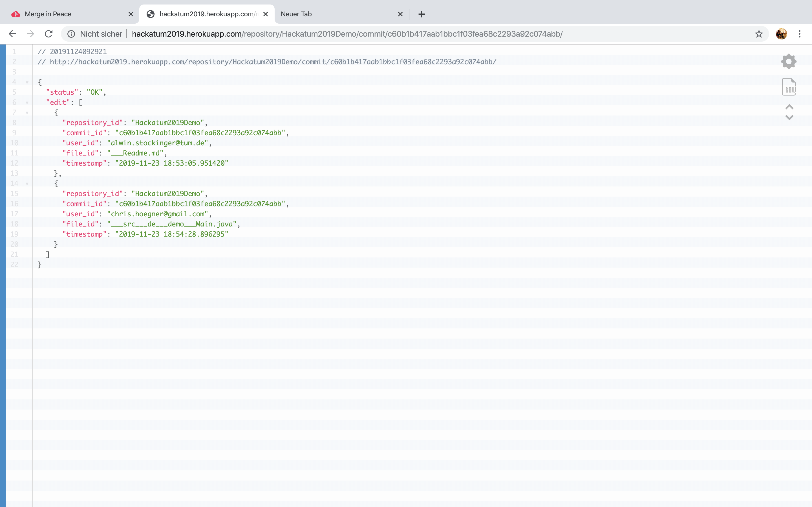Collapse root object on line 4
Viewport: 812px width, 507px height.
point(27,83)
